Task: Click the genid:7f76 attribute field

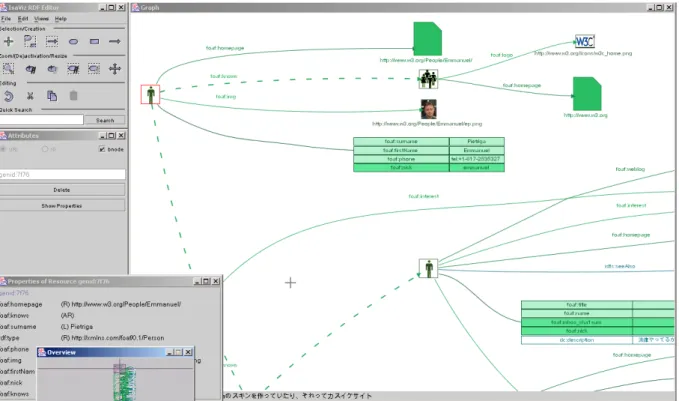Action: [x=62, y=175]
